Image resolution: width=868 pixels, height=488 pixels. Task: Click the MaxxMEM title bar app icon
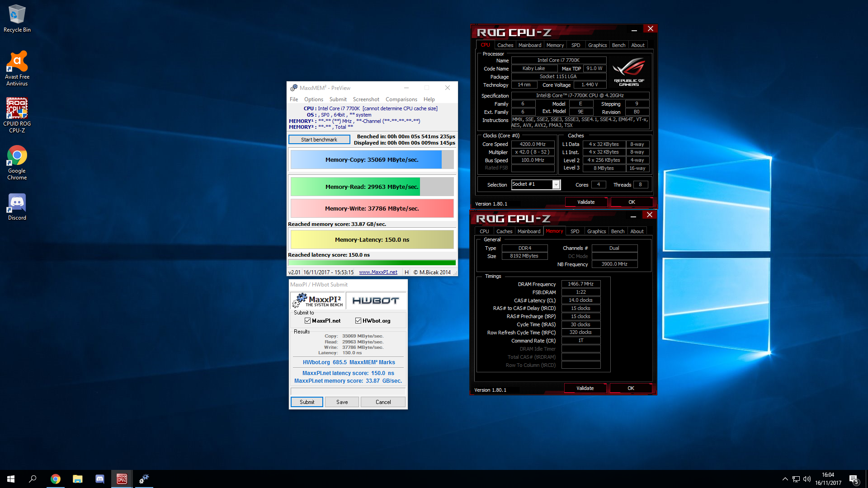click(x=294, y=88)
